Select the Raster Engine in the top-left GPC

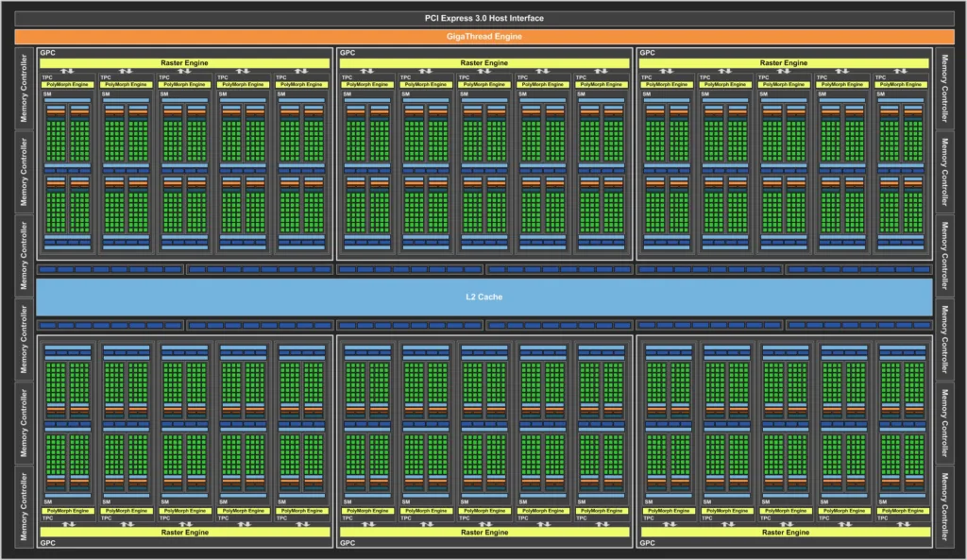185,62
